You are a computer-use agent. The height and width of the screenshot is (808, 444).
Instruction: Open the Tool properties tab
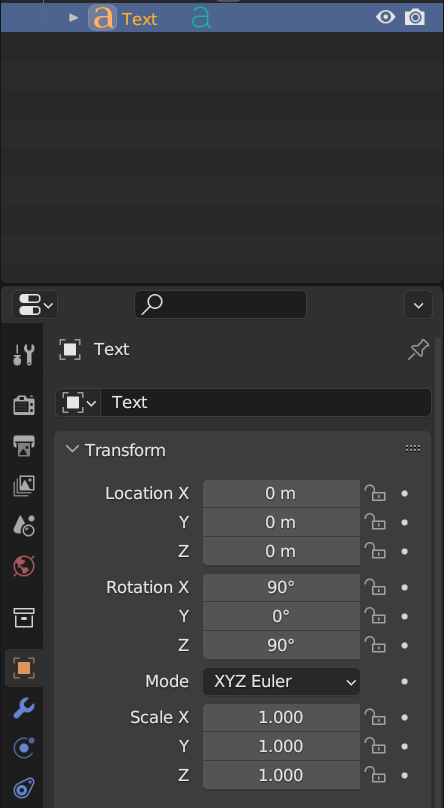point(24,355)
